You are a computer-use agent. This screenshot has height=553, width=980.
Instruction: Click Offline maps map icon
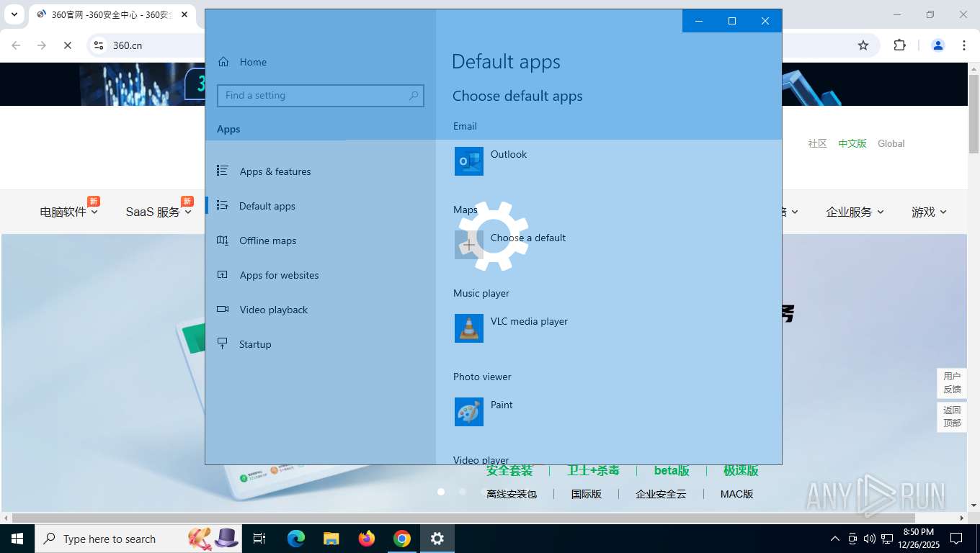tap(223, 240)
